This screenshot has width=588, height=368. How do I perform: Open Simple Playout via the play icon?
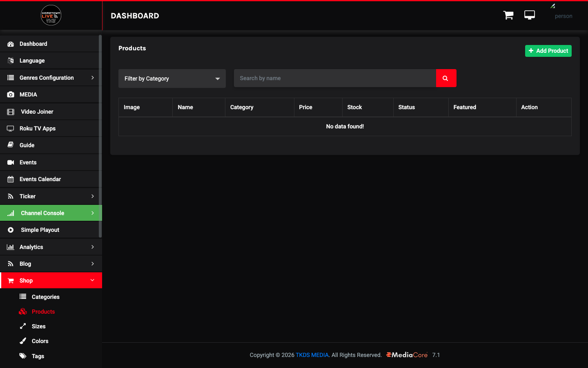[x=11, y=230]
